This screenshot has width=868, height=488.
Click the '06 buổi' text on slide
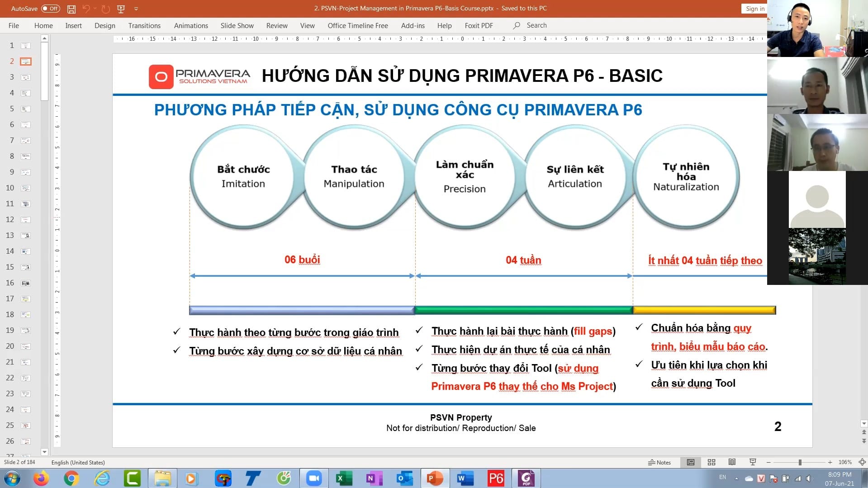coord(302,260)
